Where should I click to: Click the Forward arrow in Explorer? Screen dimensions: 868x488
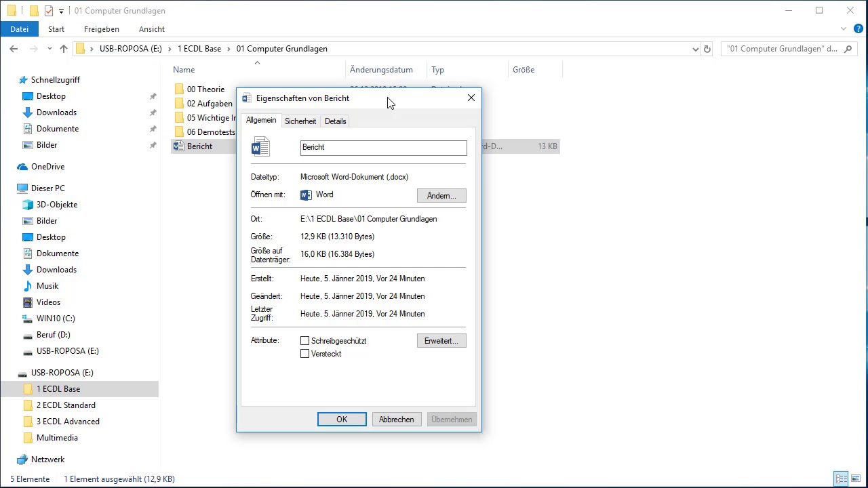(33, 49)
